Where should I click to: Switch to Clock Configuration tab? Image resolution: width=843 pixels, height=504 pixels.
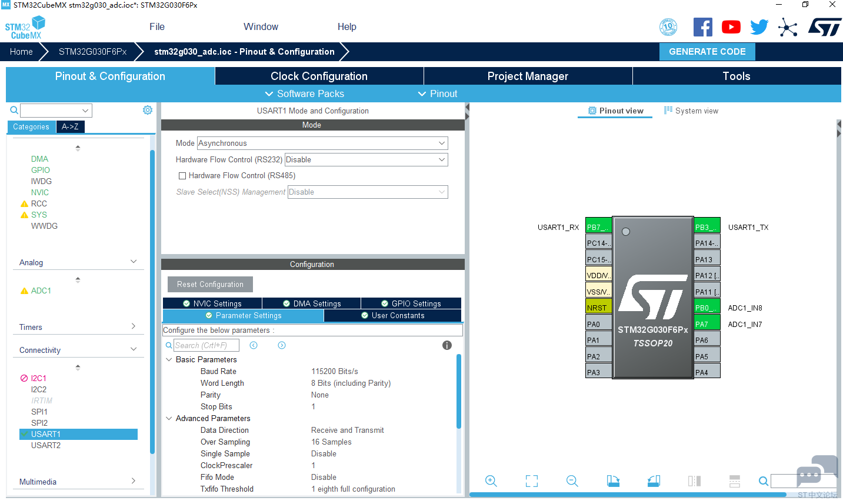pos(319,76)
